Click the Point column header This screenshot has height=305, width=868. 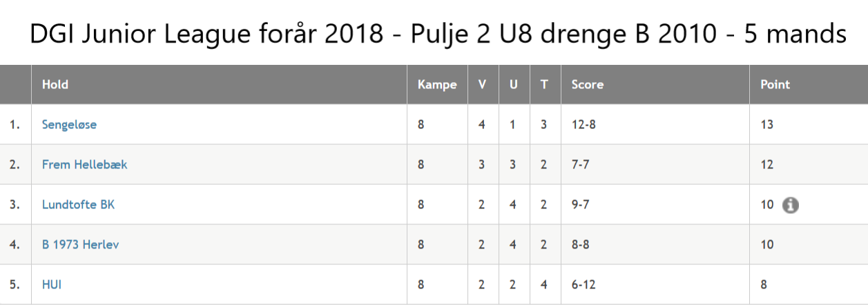click(x=775, y=85)
